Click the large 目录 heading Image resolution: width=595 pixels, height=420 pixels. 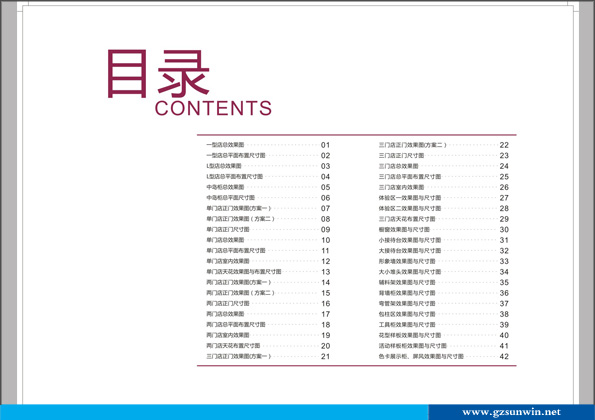(x=159, y=74)
